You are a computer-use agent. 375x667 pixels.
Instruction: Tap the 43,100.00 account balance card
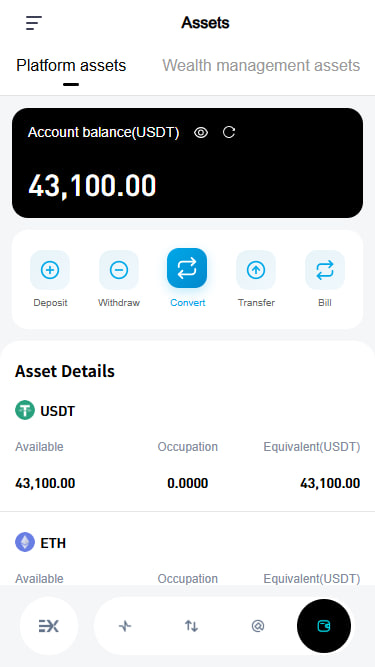click(188, 163)
